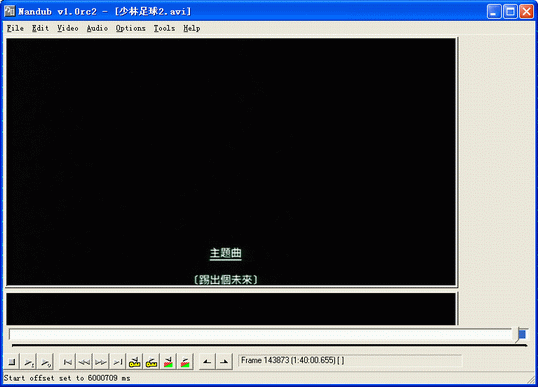Open the Video menu

tap(68, 28)
